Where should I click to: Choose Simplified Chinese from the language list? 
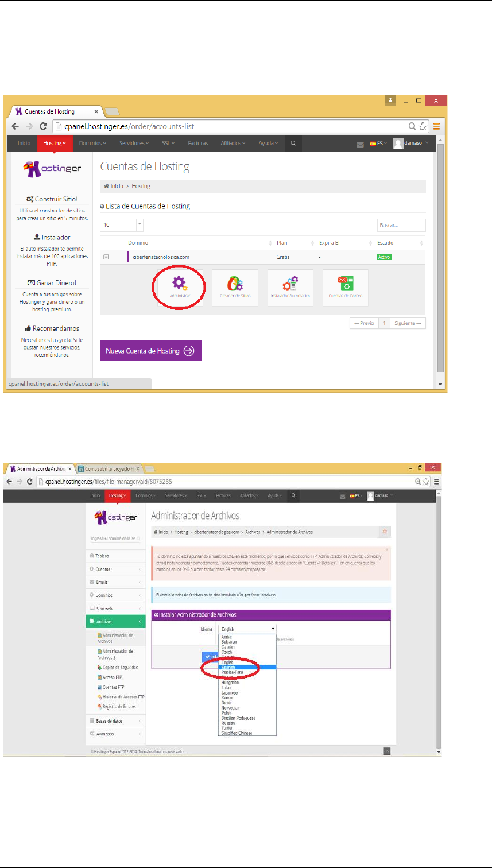(x=247, y=733)
